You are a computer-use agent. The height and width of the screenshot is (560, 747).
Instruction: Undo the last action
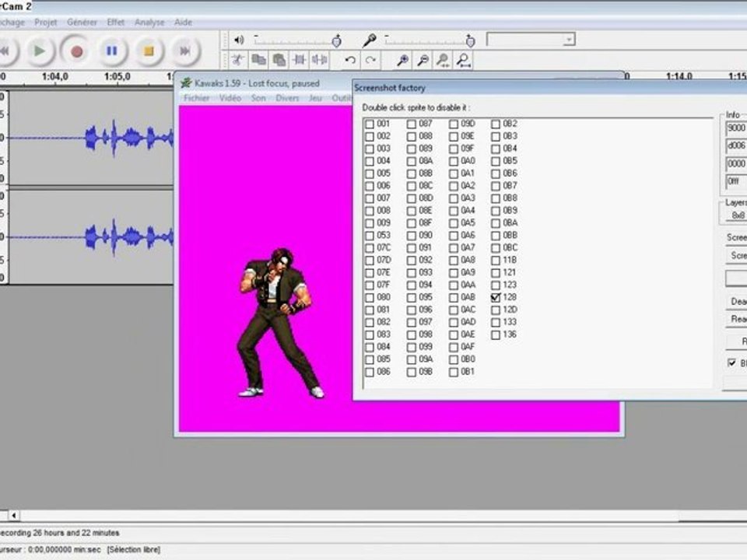click(350, 60)
